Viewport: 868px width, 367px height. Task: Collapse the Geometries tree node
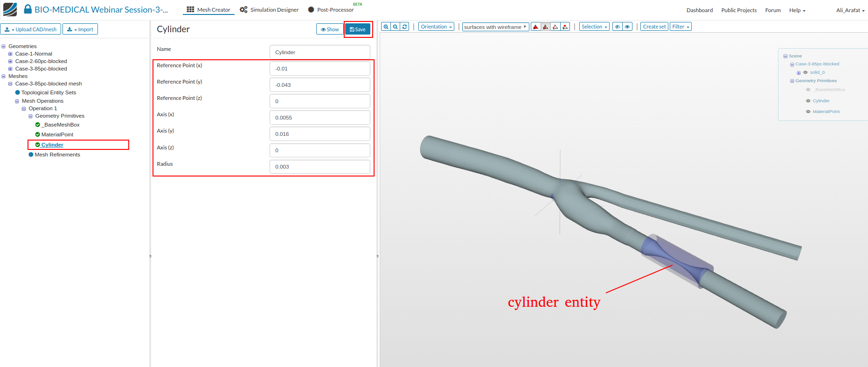point(4,46)
